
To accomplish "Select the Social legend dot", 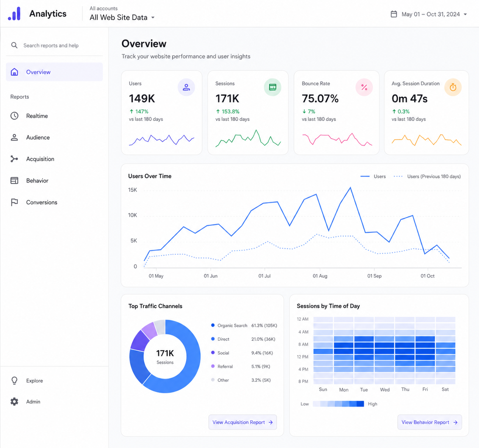I will [x=213, y=353].
